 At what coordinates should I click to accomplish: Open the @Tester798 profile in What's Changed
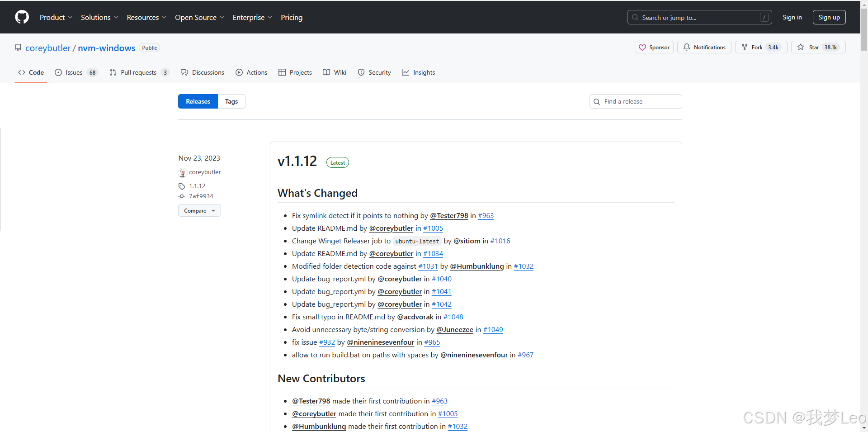pos(449,216)
